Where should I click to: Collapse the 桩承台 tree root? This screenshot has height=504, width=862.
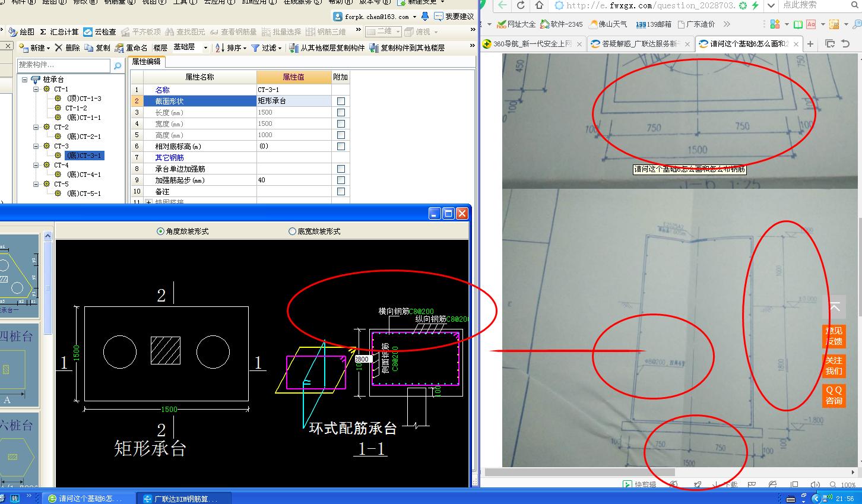coord(25,80)
